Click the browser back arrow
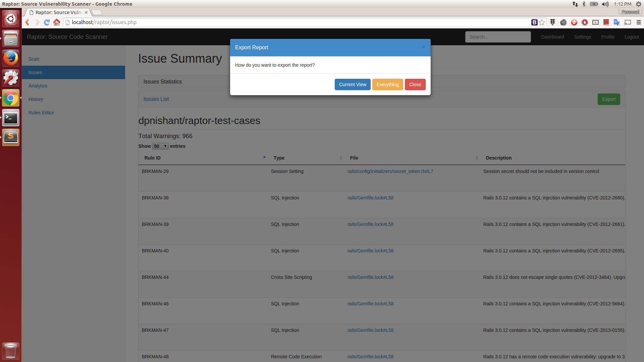Viewport: 644px width, 362px height. 28,22
